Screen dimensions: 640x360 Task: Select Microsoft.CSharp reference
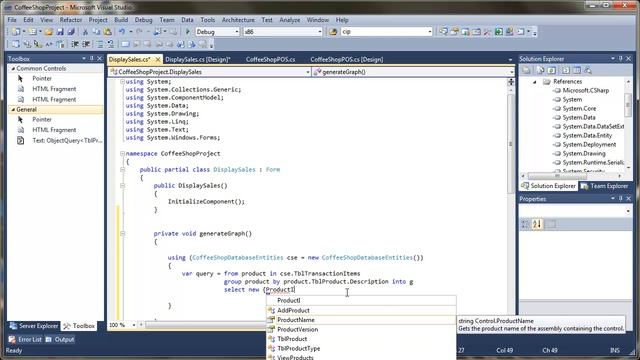(585, 91)
